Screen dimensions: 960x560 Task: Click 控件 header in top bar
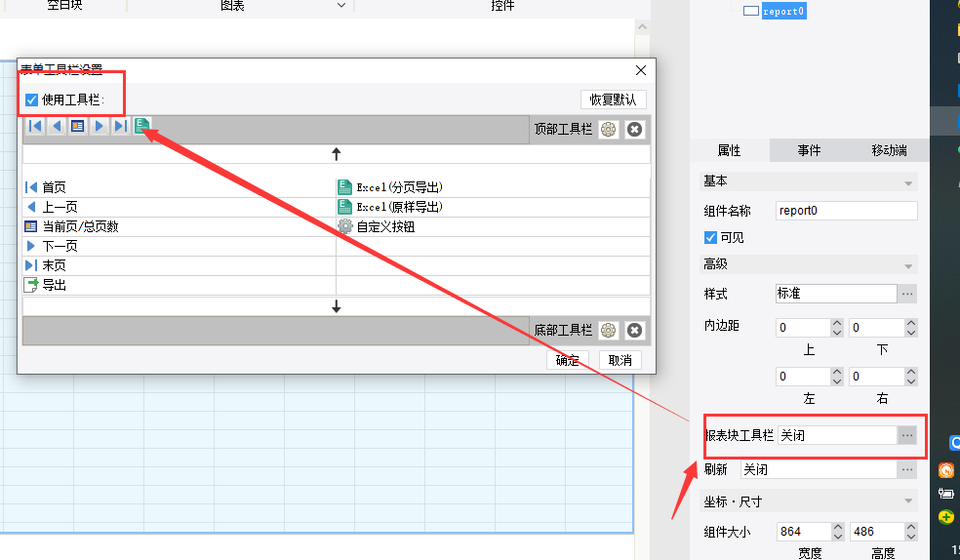tap(502, 6)
